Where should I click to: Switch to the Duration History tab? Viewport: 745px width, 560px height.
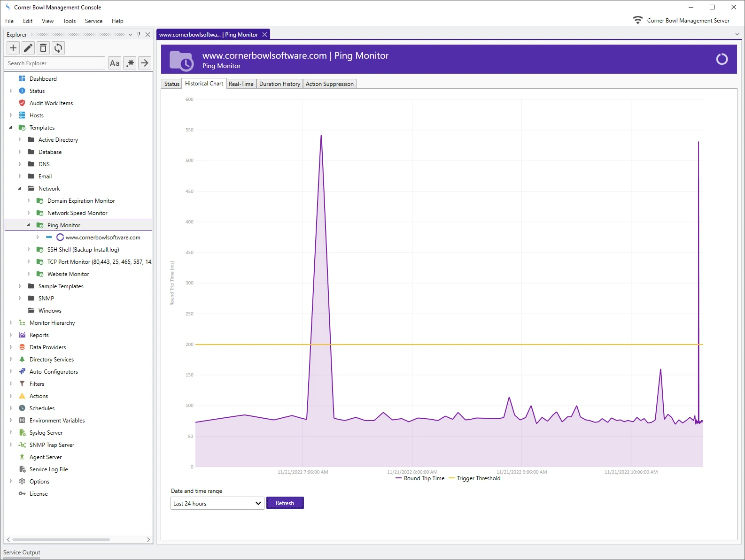click(x=279, y=84)
